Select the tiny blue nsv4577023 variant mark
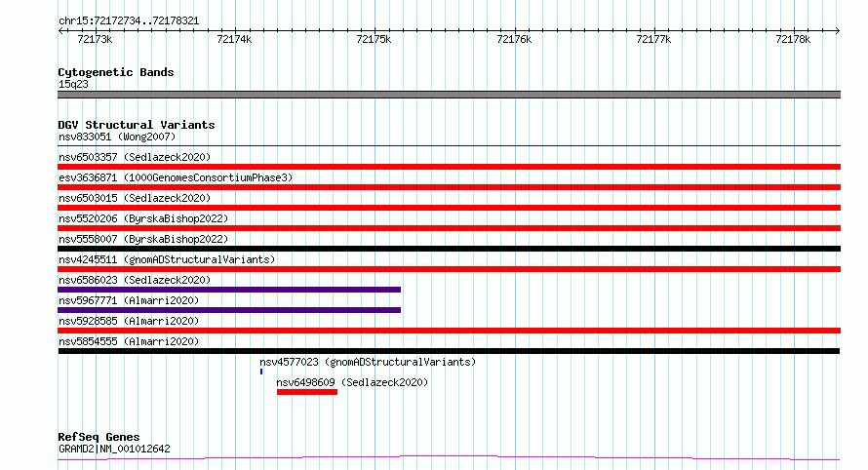 click(261, 372)
